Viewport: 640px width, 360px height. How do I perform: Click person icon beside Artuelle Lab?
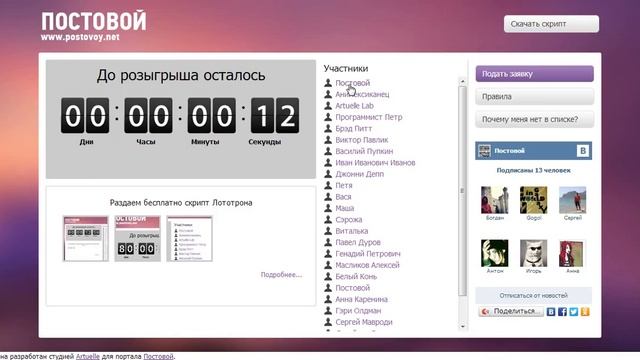coord(328,106)
